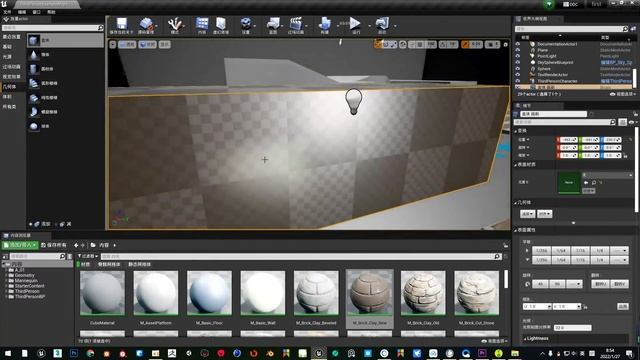Toggle visibility eye of the DocumentationActor1 row
The image size is (640, 360).
[x=518, y=44]
